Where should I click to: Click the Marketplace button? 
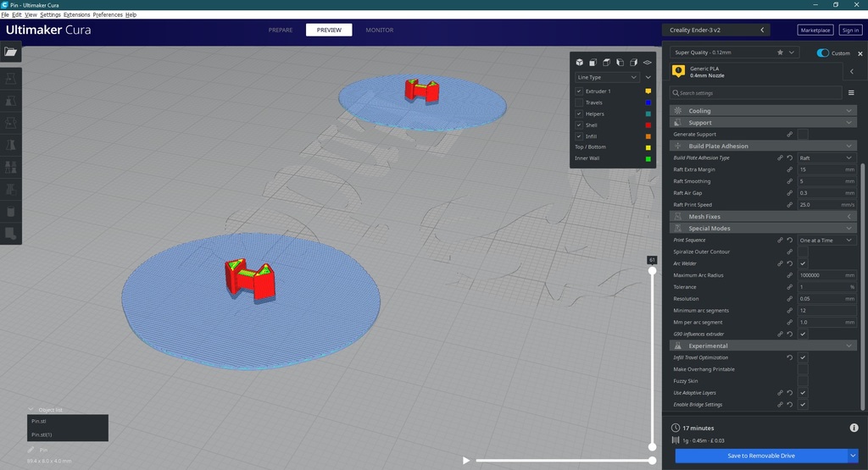(x=815, y=30)
